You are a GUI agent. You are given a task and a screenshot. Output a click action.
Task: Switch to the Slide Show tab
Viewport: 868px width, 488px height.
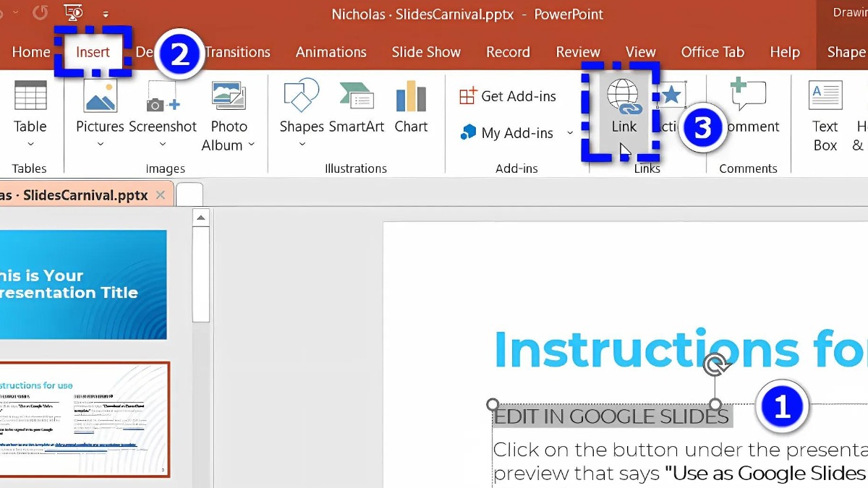(426, 52)
